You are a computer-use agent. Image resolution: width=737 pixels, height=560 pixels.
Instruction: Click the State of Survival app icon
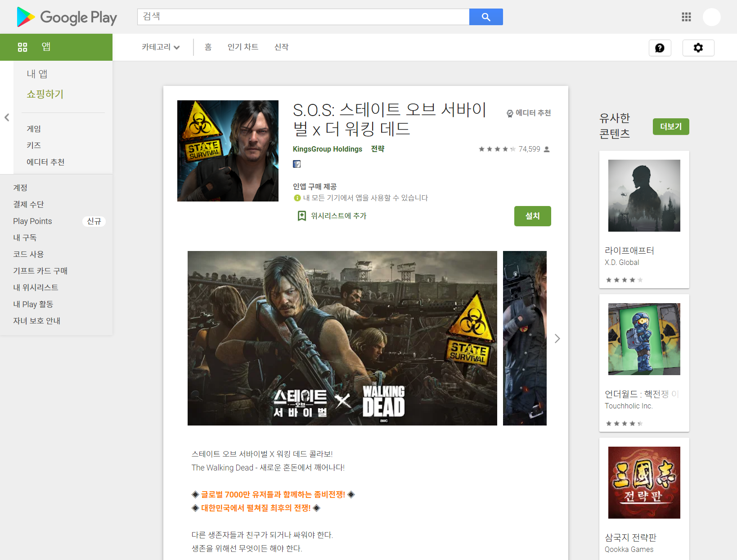pos(228,151)
